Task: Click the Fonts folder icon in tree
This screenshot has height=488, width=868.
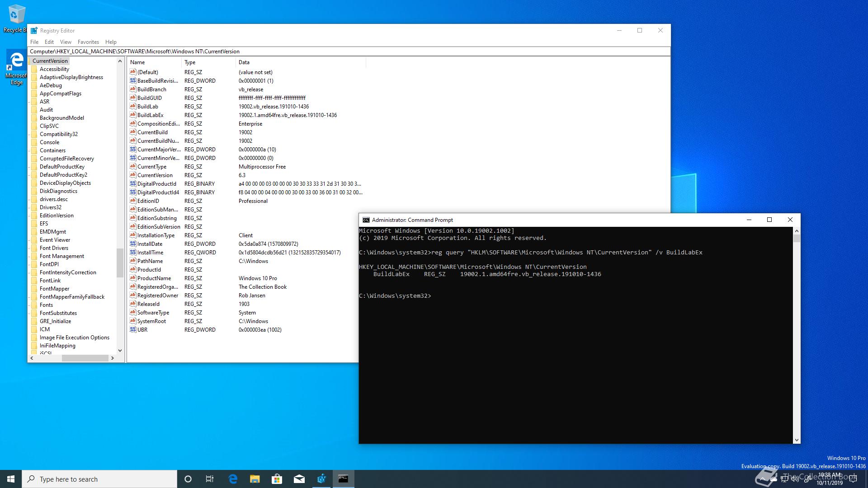Action: [34, 305]
